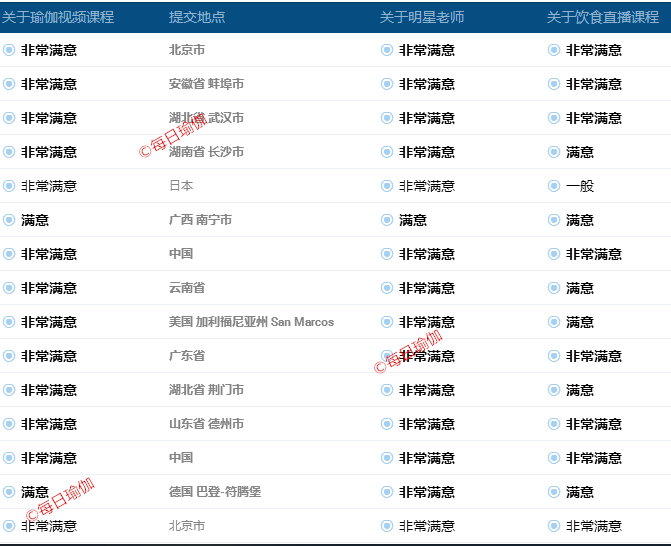
Task: Select star teacher radio in 日本 row
Action: tap(387, 186)
